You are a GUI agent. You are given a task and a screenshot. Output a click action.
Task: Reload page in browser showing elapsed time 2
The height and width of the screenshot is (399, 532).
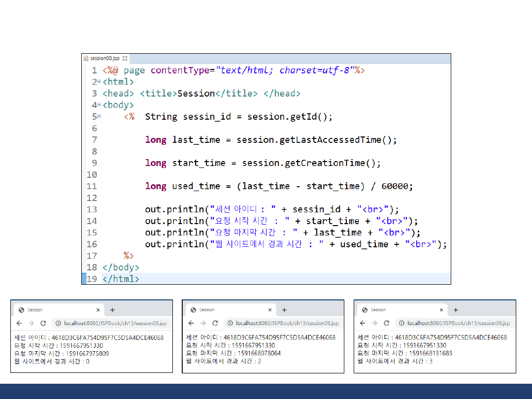(215, 323)
